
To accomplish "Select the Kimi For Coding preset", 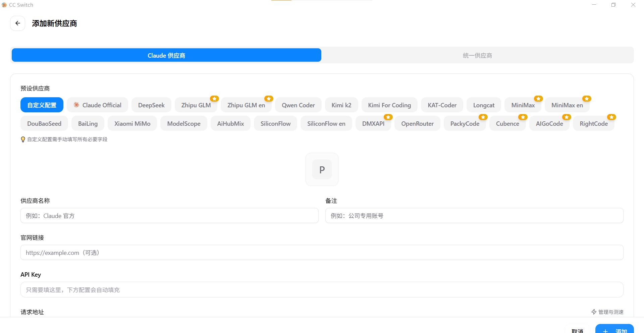I will tap(389, 105).
